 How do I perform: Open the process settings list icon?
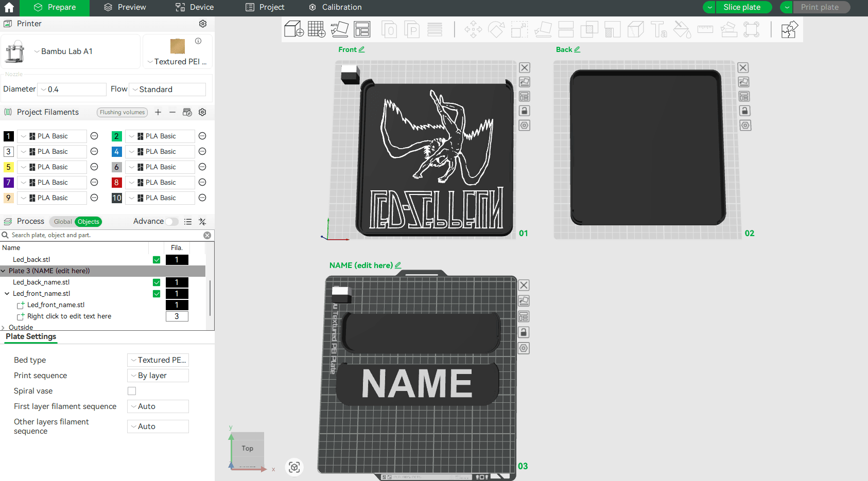pos(188,222)
